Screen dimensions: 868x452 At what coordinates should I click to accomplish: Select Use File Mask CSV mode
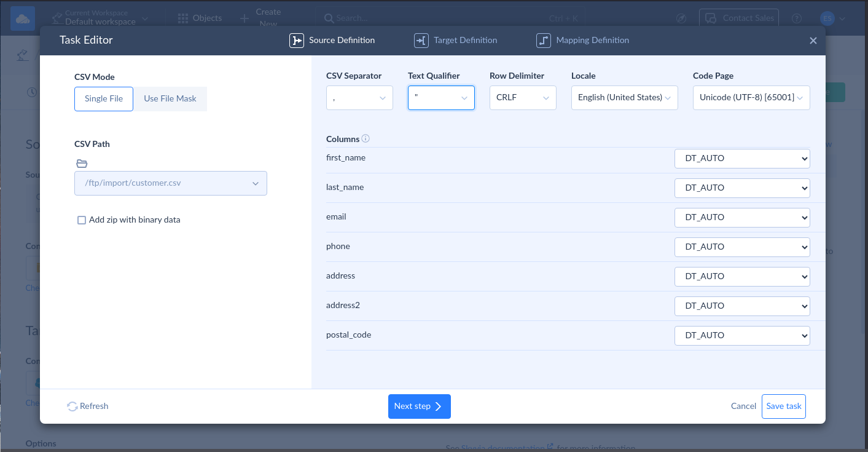point(170,98)
